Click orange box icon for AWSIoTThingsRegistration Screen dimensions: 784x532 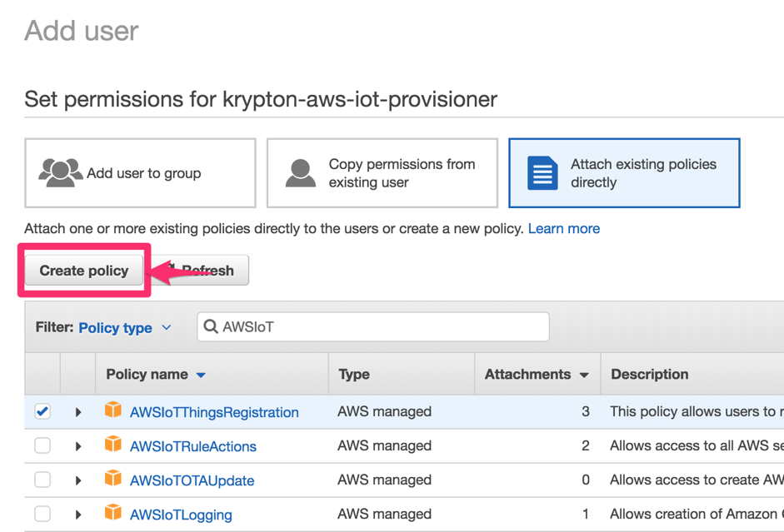tap(113, 410)
